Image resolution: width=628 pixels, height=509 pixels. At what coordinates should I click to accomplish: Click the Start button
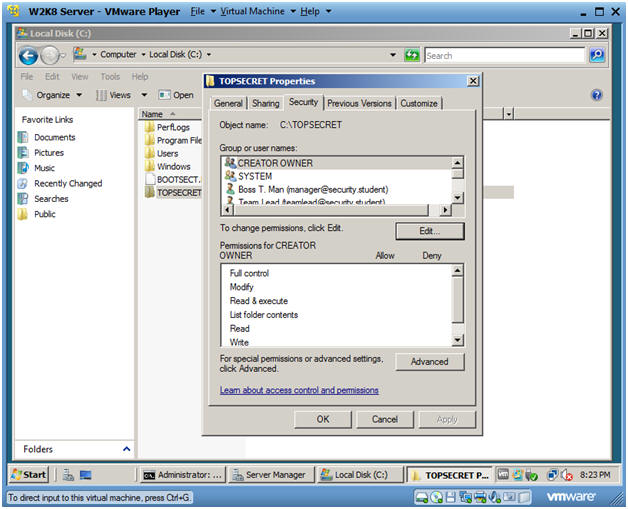pos(28,475)
